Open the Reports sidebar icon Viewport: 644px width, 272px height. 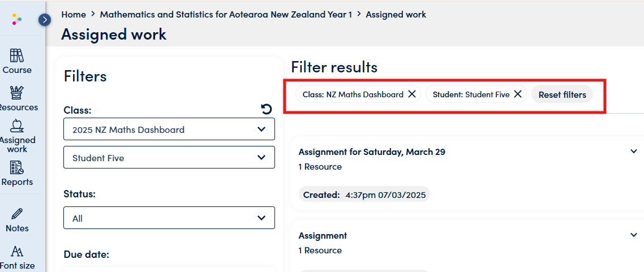(17, 174)
